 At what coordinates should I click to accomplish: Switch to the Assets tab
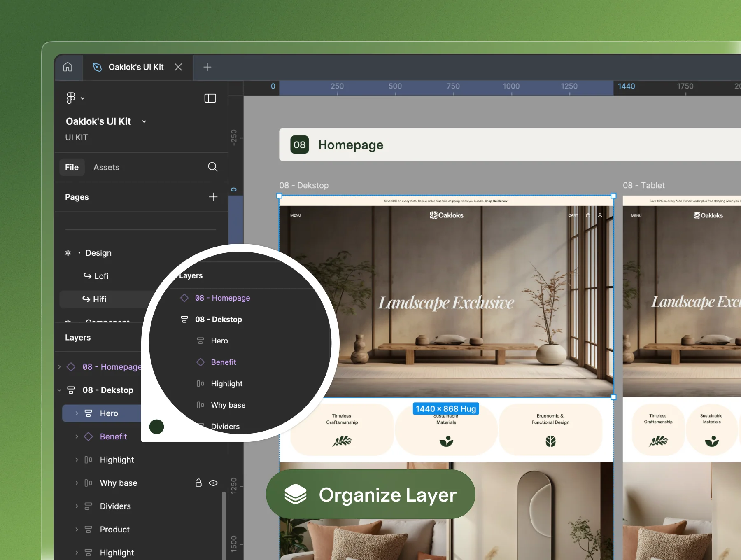tap(106, 167)
